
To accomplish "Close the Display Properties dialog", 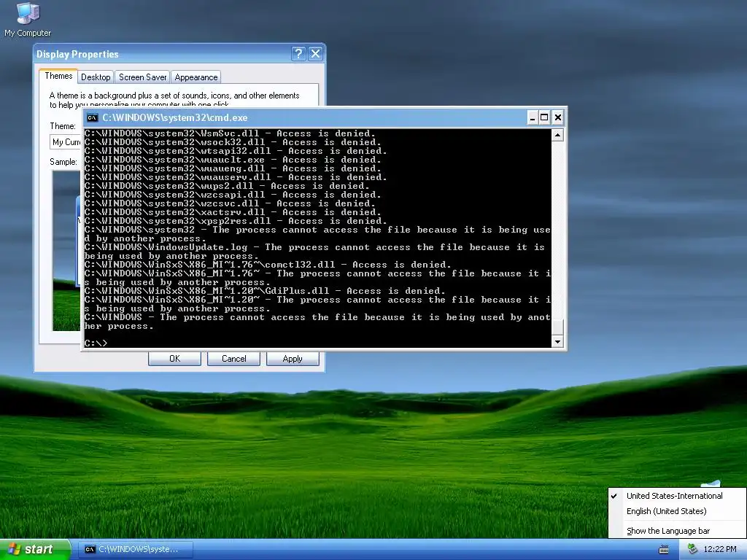I will pyautogui.click(x=315, y=53).
